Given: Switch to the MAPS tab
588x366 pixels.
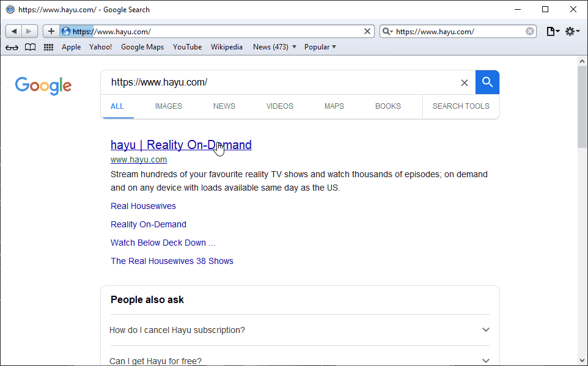Looking at the screenshot, I should pos(334,106).
